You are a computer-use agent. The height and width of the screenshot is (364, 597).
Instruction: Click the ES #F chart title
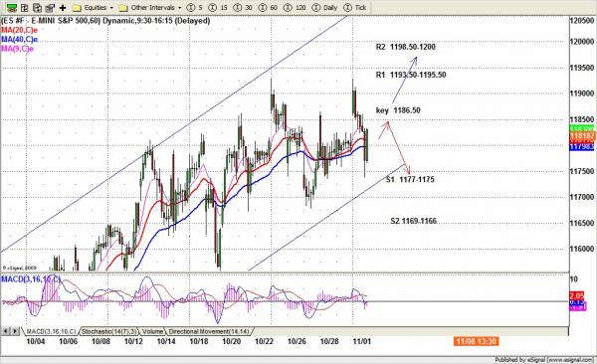click(105, 21)
